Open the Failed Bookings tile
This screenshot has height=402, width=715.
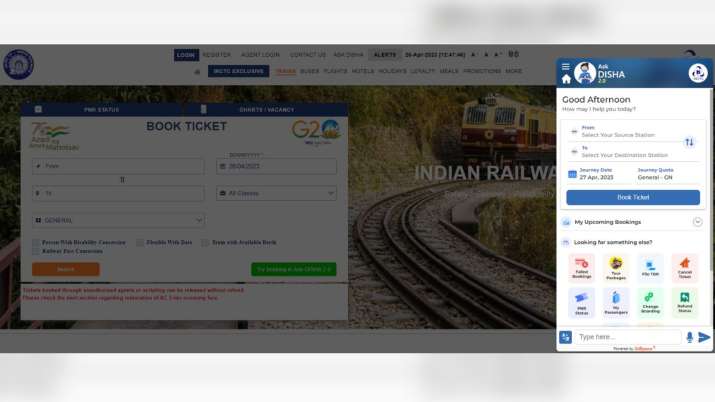pyautogui.click(x=581, y=268)
